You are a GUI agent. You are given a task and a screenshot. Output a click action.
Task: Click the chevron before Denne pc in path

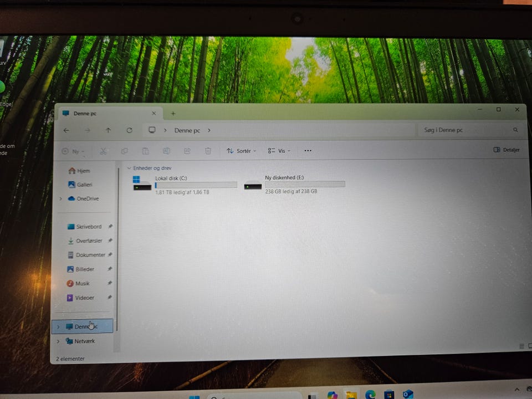[165, 130]
